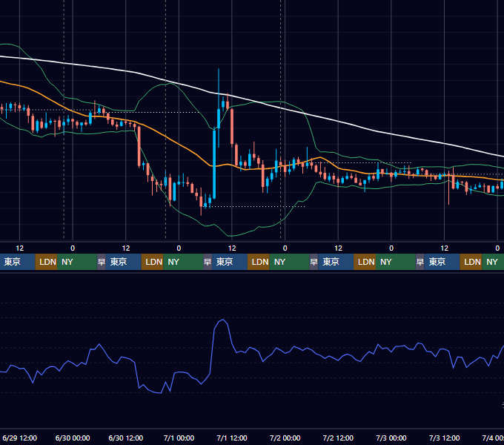Click the oscillator's highest peak near 7/1 12:00
The image size is (504, 445).
pos(222,320)
